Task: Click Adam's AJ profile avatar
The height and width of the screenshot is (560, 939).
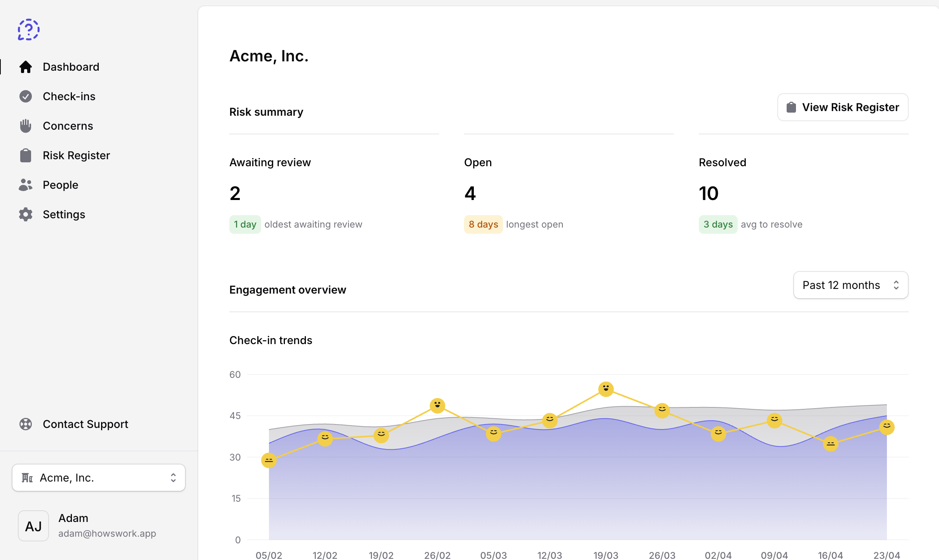Action: [x=33, y=525]
